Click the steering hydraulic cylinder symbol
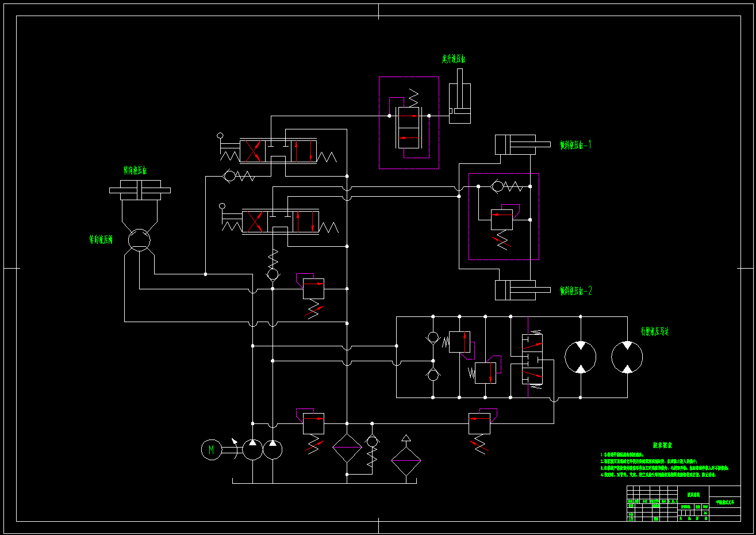The image size is (756, 535). pyautogui.click(x=140, y=190)
